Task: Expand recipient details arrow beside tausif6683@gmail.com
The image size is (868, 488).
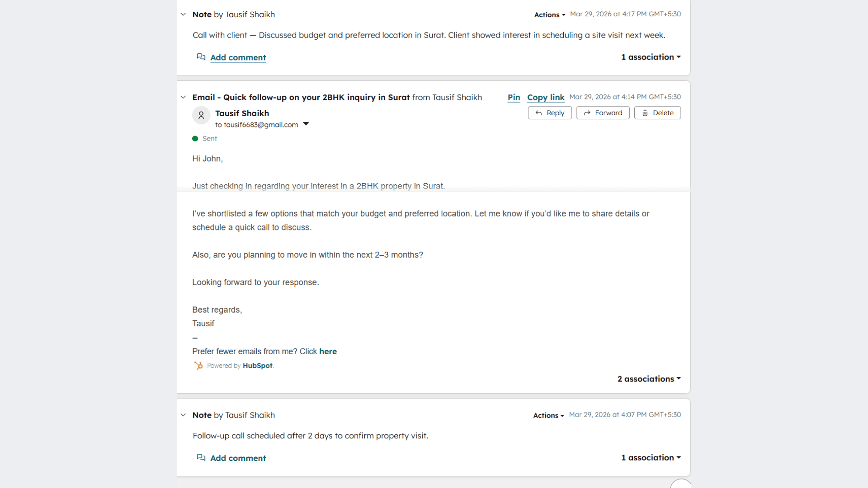Action: (x=306, y=124)
